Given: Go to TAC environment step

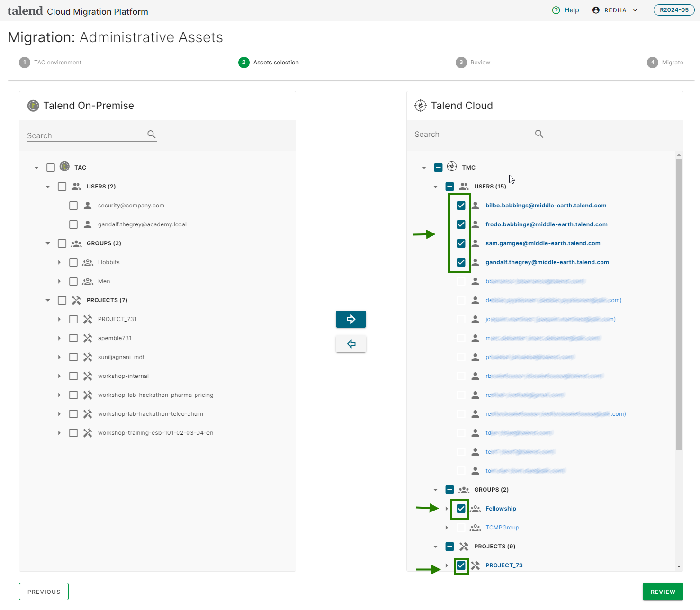Looking at the screenshot, I should [50, 63].
